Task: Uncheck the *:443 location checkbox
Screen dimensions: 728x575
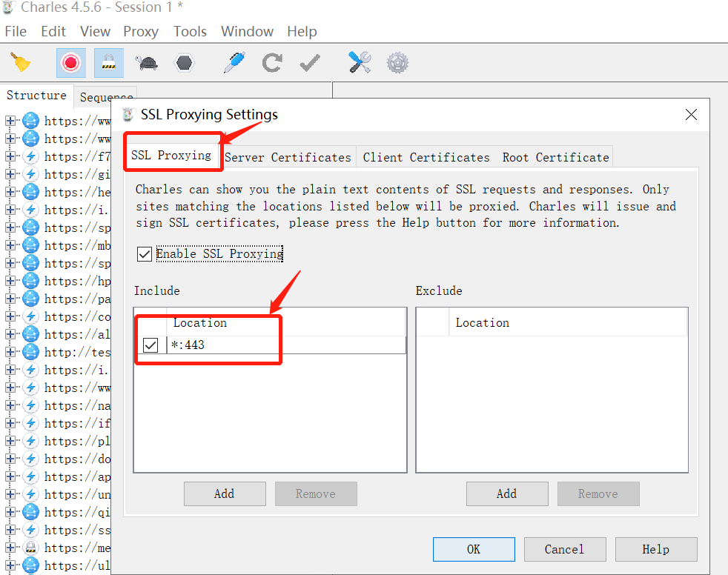Action: (x=150, y=345)
